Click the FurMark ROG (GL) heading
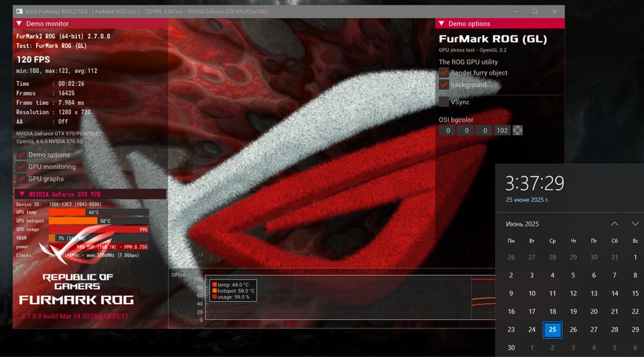 coord(493,39)
